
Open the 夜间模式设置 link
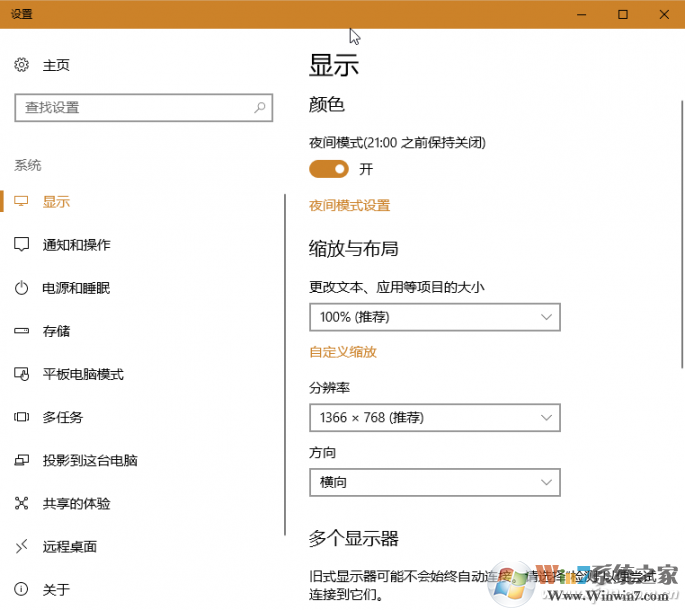tap(349, 206)
